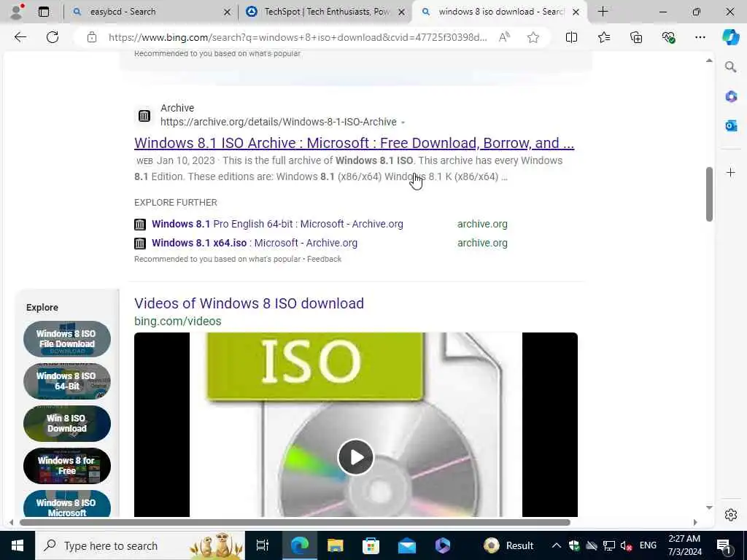Screen dimensions: 747x560
Task: Open the ENG language indicator
Action: click(648, 545)
